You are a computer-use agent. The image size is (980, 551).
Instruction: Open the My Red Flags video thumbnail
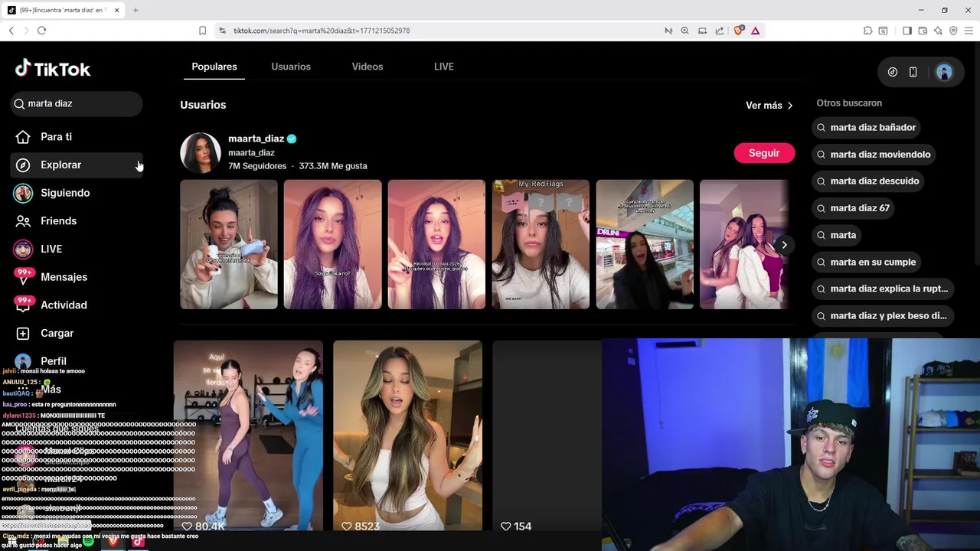pyautogui.click(x=541, y=245)
